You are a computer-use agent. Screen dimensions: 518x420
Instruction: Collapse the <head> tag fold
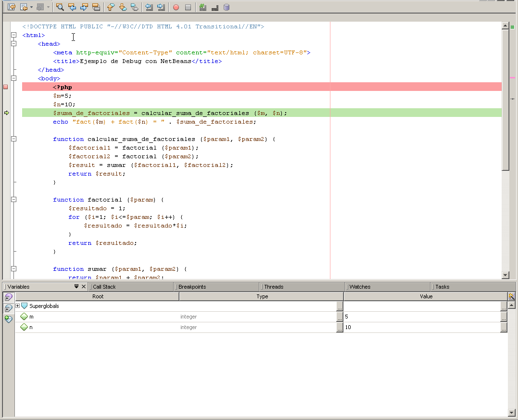coord(14,44)
